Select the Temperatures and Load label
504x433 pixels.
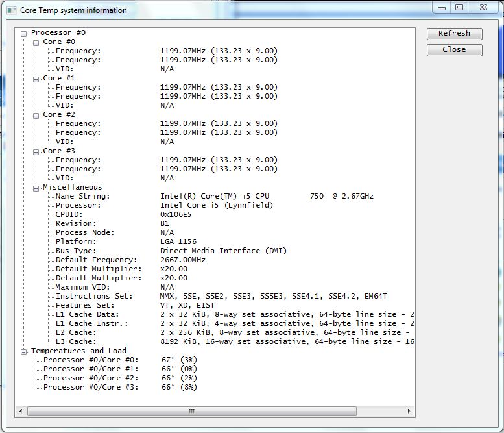click(78, 351)
